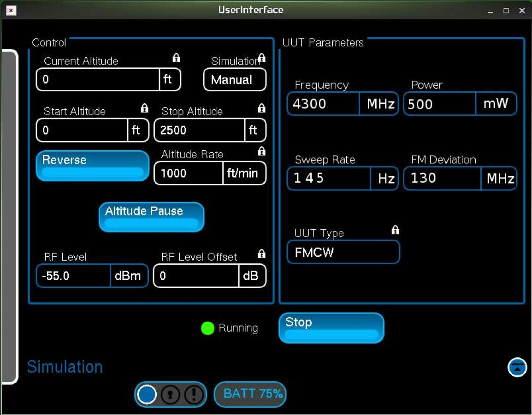Select the exclamation alert status toggle

(x=194, y=394)
